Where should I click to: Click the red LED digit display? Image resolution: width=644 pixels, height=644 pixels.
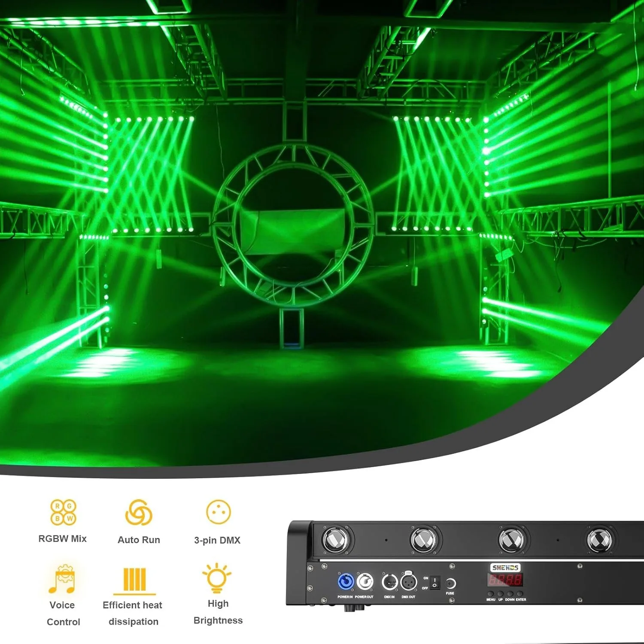505,580
